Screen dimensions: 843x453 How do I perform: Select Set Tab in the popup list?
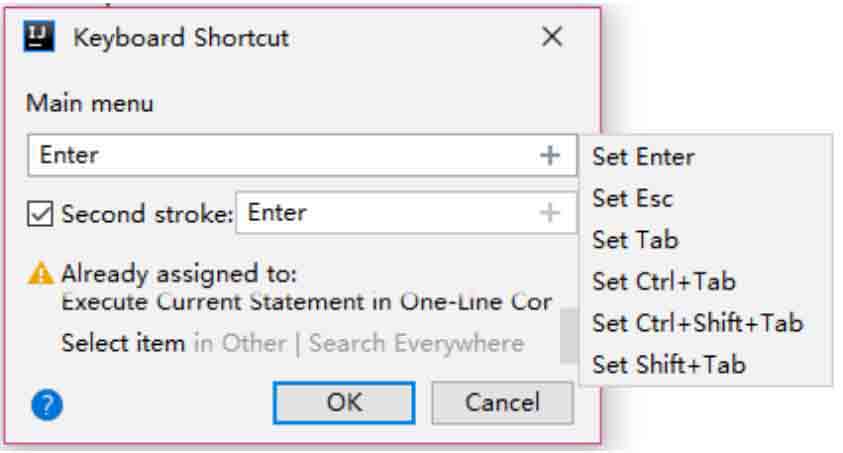(x=635, y=240)
